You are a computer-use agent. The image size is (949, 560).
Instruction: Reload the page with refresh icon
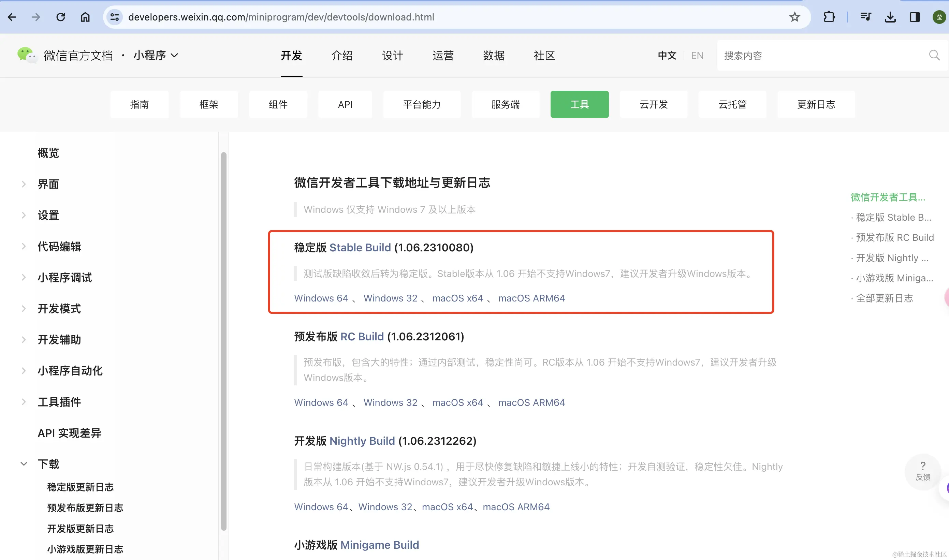point(61,17)
